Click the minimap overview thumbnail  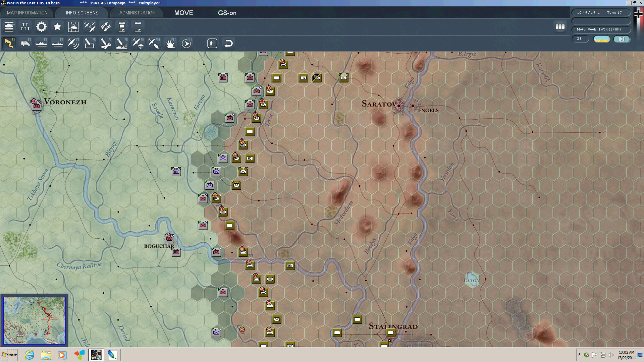point(34,320)
